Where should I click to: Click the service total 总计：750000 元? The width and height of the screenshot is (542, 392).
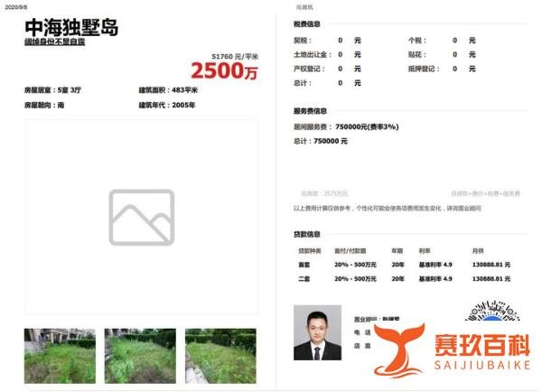pyautogui.click(x=321, y=141)
